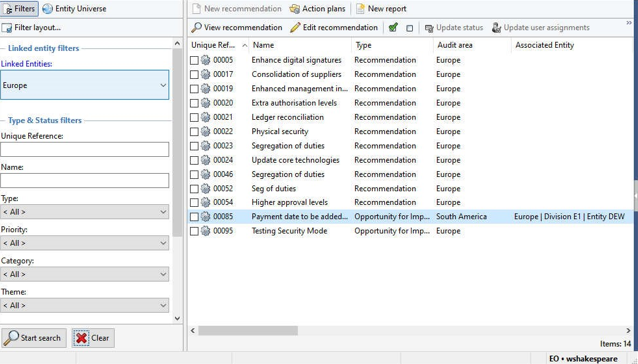Click 'Europe | Division E1 | Entity DEW' cell
The height and width of the screenshot is (364, 638).
[x=569, y=216]
